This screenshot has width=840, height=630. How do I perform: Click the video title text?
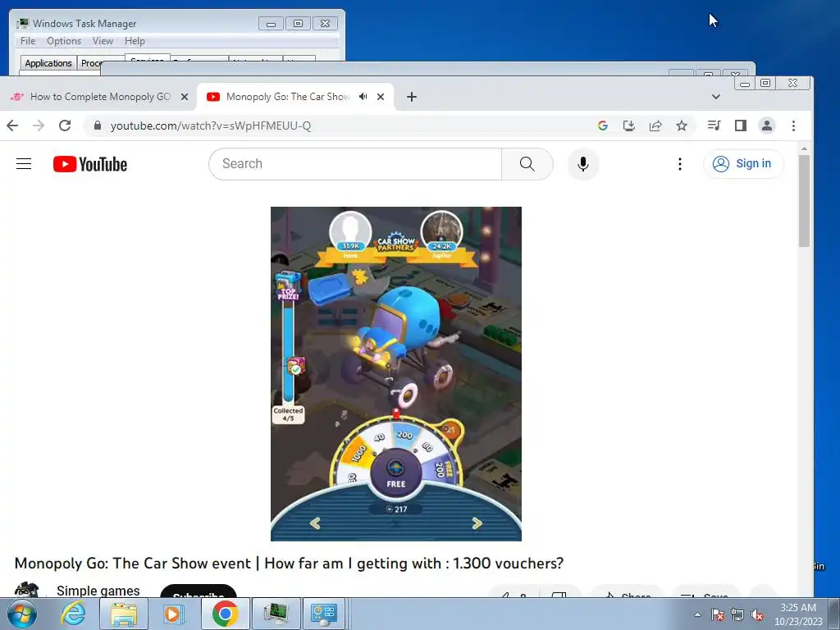pyautogui.click(x=289, y=564)
